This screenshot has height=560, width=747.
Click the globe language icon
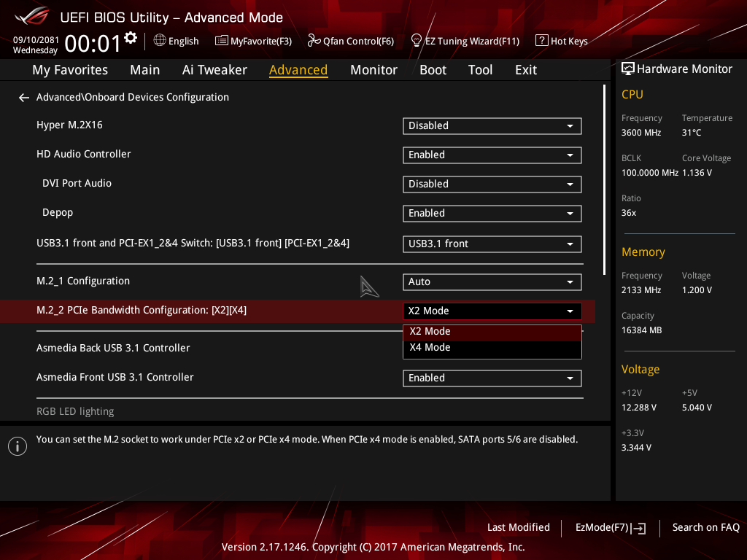pyautogui.click(x=160, y=41)
